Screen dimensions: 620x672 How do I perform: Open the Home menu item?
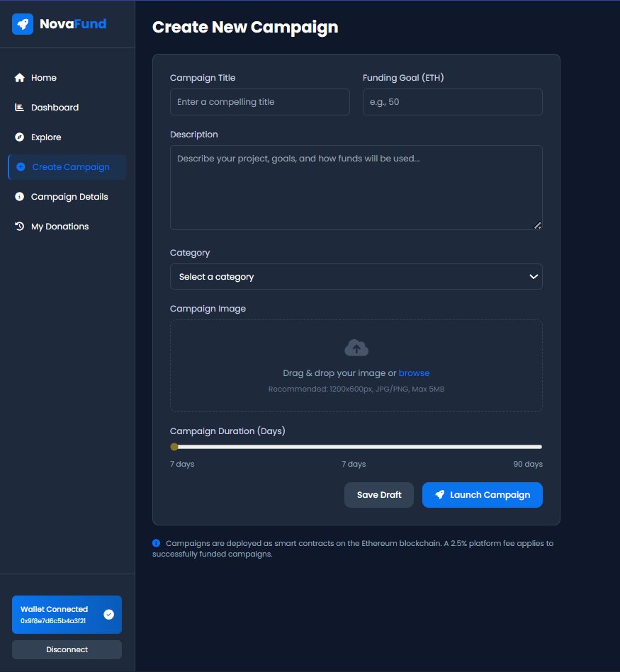click(67, 78)
